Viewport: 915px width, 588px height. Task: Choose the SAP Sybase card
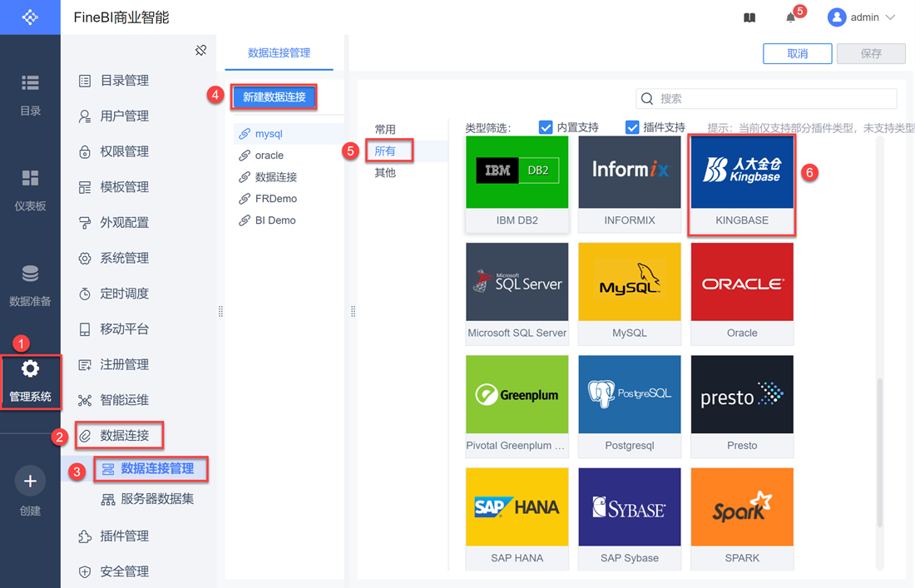pos(630,519)
